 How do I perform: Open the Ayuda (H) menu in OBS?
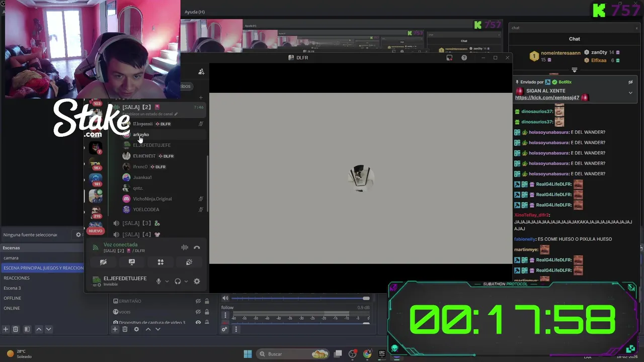(x=194, y=12)
